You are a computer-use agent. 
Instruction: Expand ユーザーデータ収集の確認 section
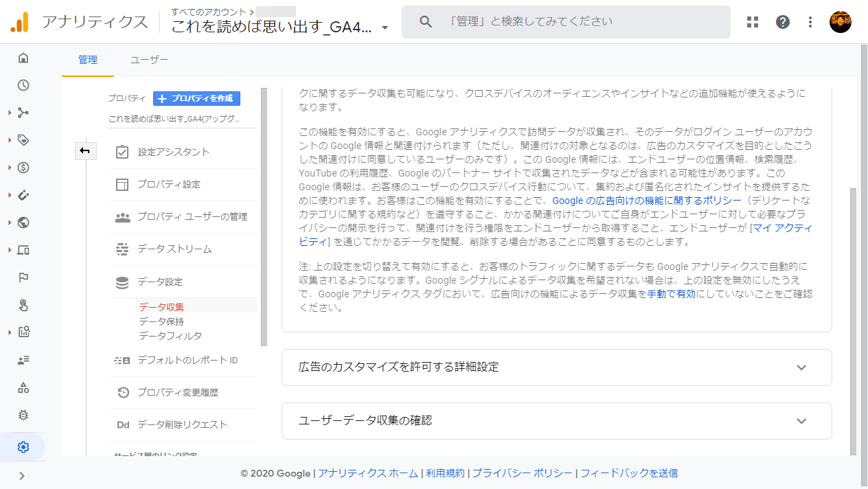click(x=557, y=421)
